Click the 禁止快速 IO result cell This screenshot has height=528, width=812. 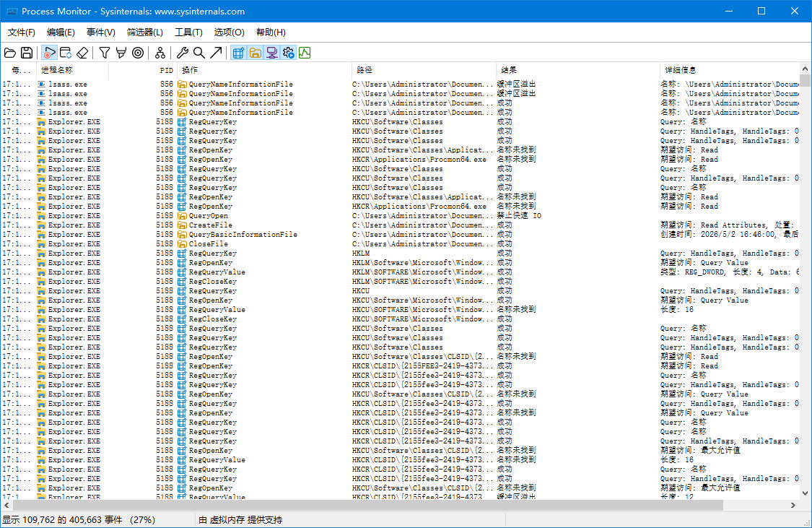(520, 215)
